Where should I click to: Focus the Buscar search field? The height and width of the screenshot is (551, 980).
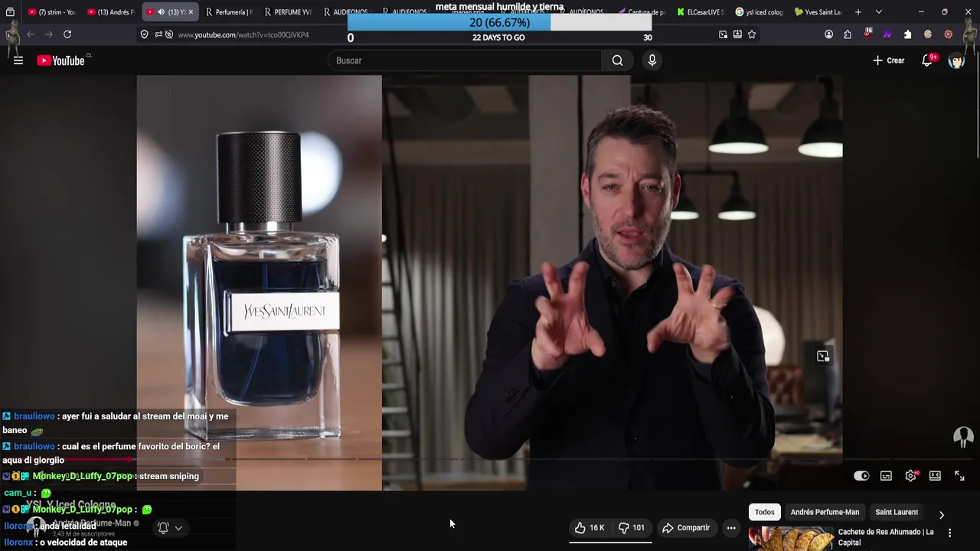click(x=465, y=60)
